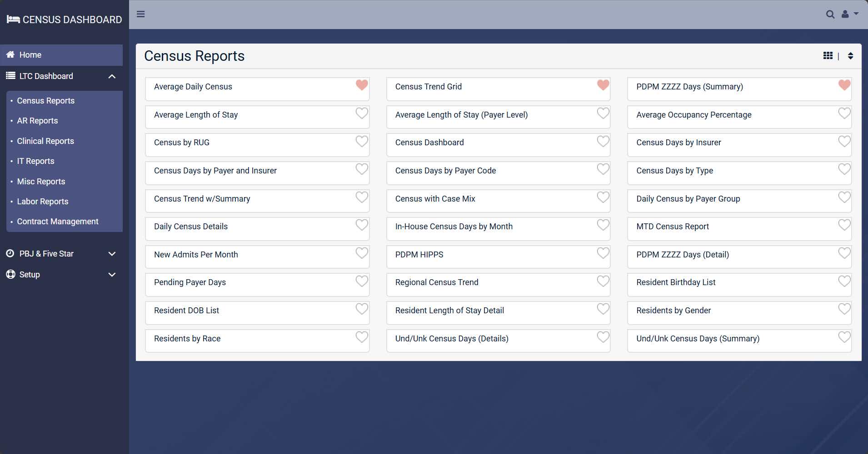Click the Home house icon in sidebar

(x=10, y=54)
